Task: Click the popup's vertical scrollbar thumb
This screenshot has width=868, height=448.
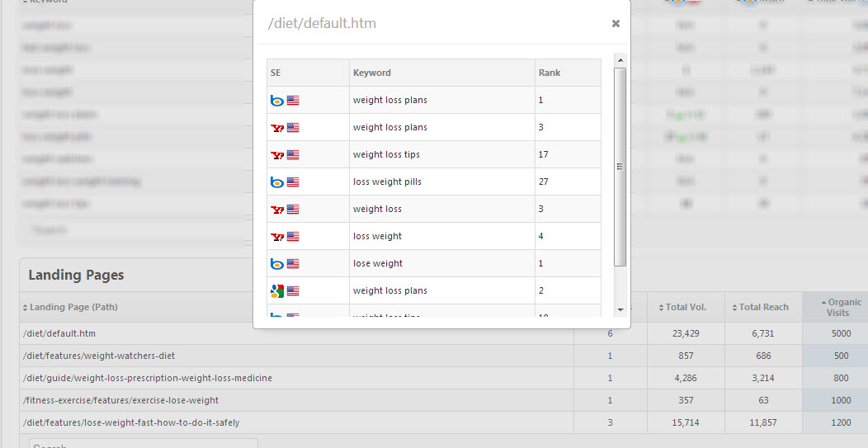Action: point(620,165)
